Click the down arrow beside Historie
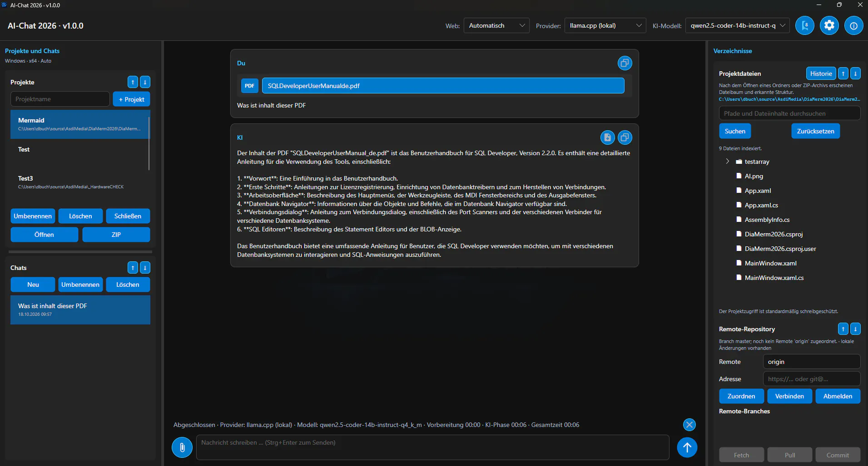The image size is (868, 466). point(855,74)
